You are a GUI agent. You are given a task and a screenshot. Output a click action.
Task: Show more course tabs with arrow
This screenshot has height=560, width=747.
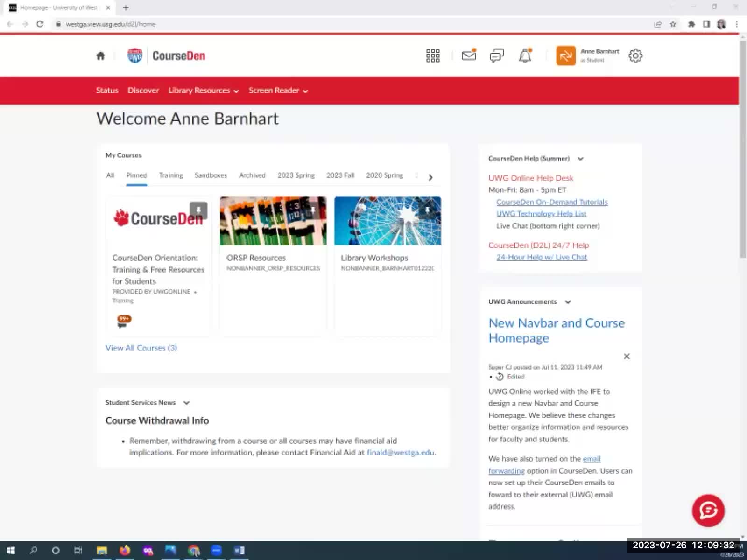(x=430, y=177)
